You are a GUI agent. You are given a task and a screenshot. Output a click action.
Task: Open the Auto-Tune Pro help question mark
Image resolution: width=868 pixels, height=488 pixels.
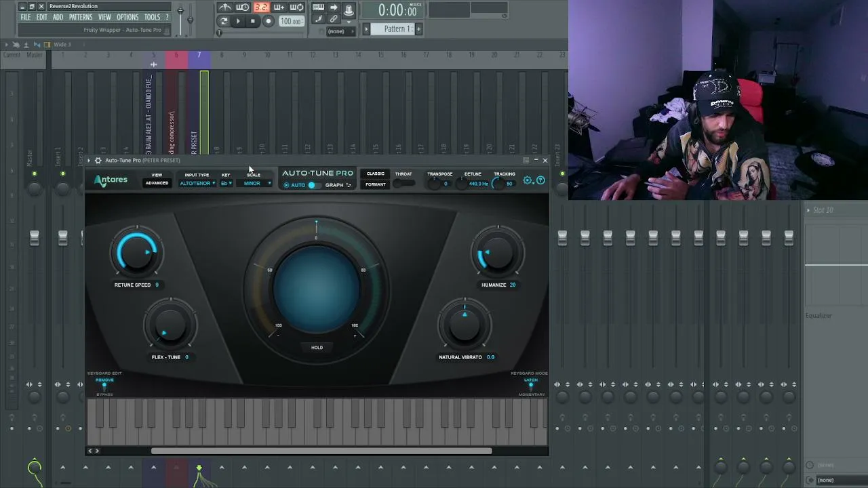[540, 180]
